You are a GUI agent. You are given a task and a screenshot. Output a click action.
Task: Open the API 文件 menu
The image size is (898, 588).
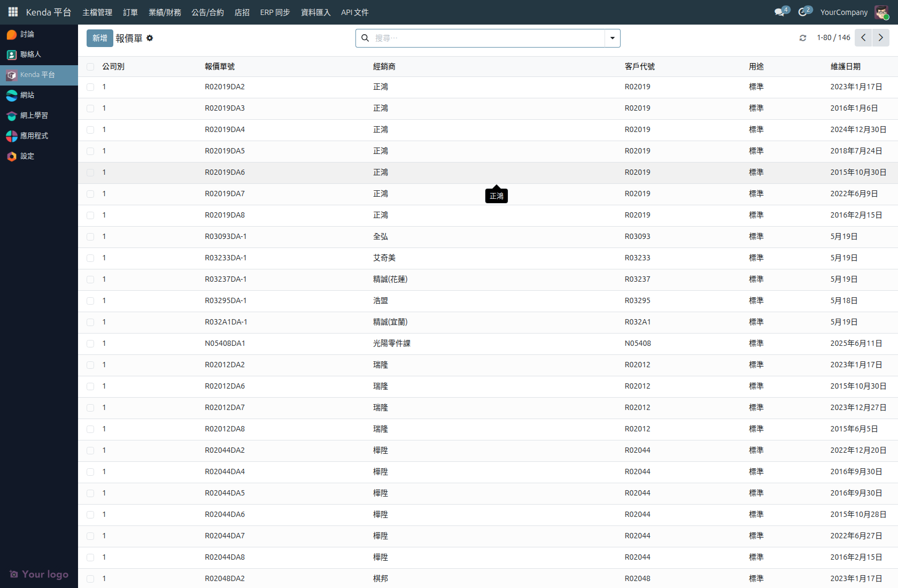pyautogui.click(x=355, y=12)
